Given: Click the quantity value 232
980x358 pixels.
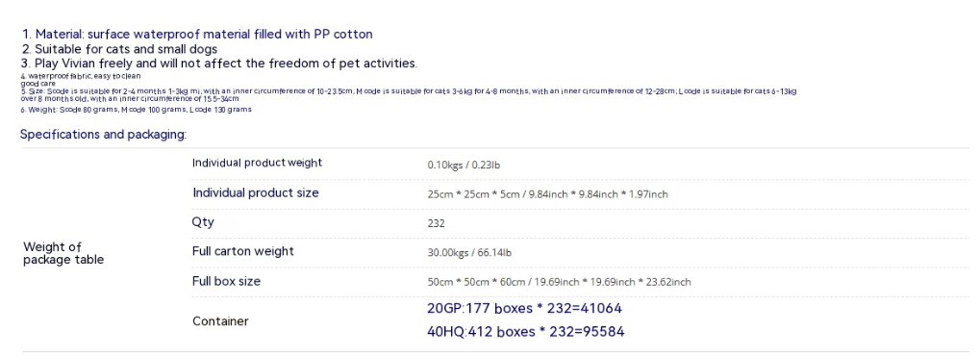Looking at the screenshot, I should click(437, 223).
